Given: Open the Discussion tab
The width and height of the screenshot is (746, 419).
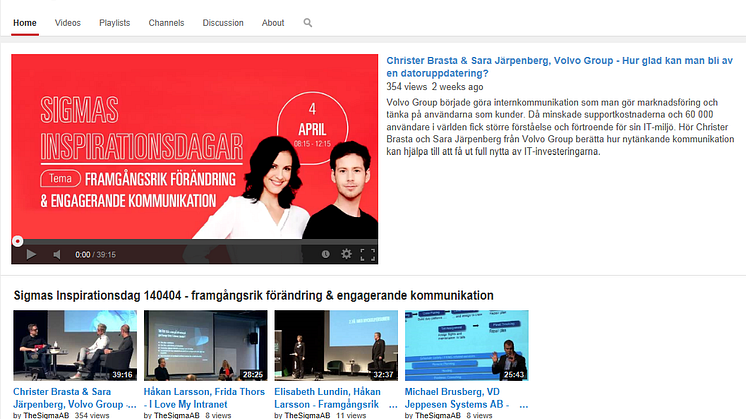Looking at the screenshot, I should [223, 23].
